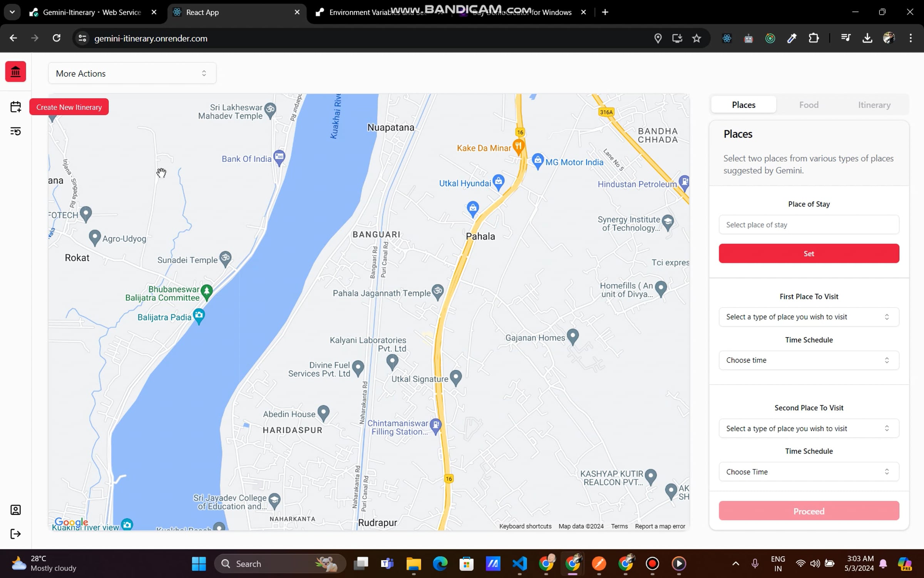Switch to the Food tab
Image resolution: width=924 pixels, height=578 pixels.
tap(808, 105)
